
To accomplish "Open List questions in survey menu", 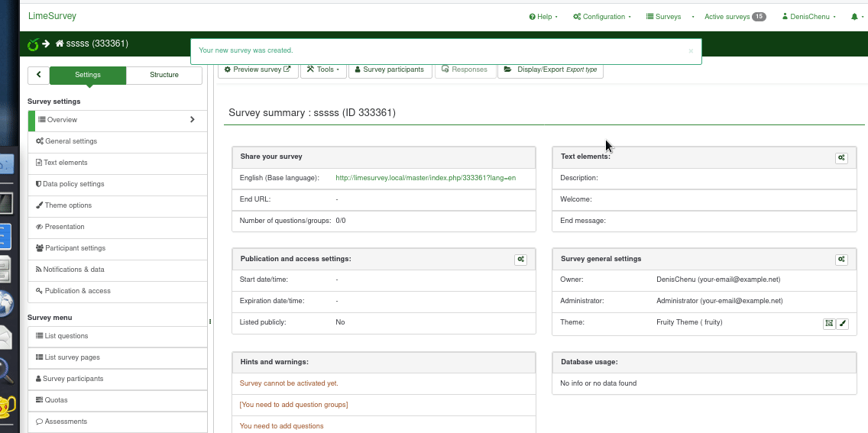I will (x=66, y=336).
